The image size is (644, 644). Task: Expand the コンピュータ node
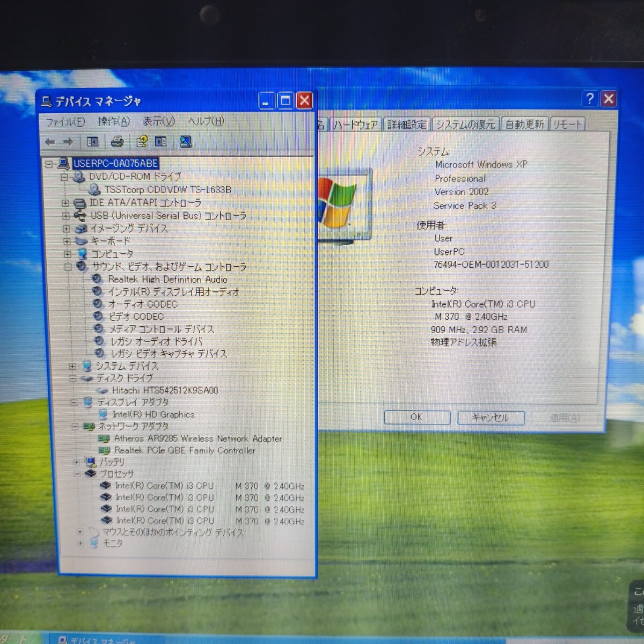pos(68,254)
